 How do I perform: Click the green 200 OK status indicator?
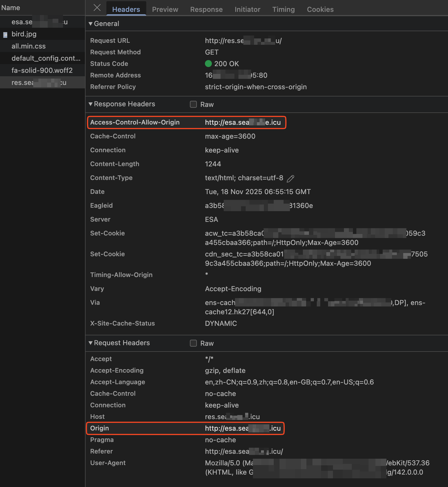point(208,64)
